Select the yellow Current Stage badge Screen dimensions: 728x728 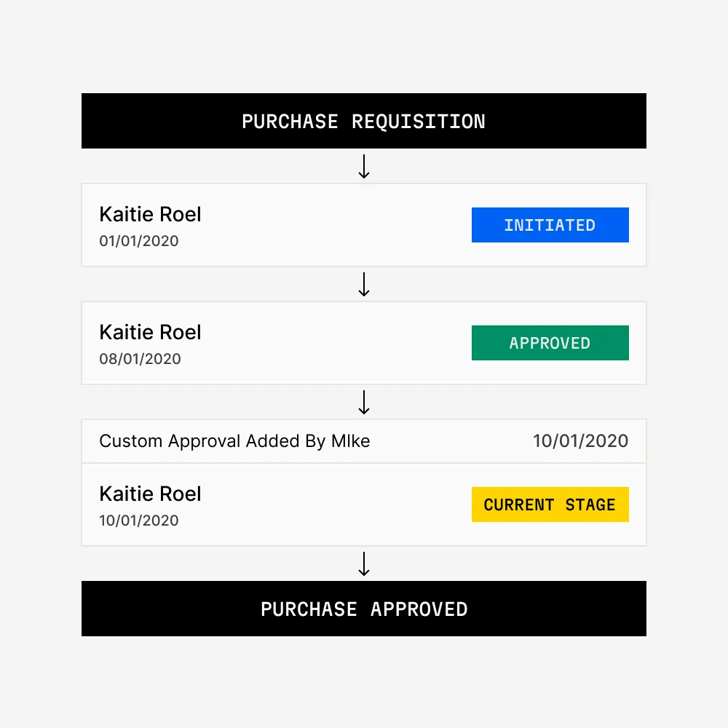pos(550,505)
